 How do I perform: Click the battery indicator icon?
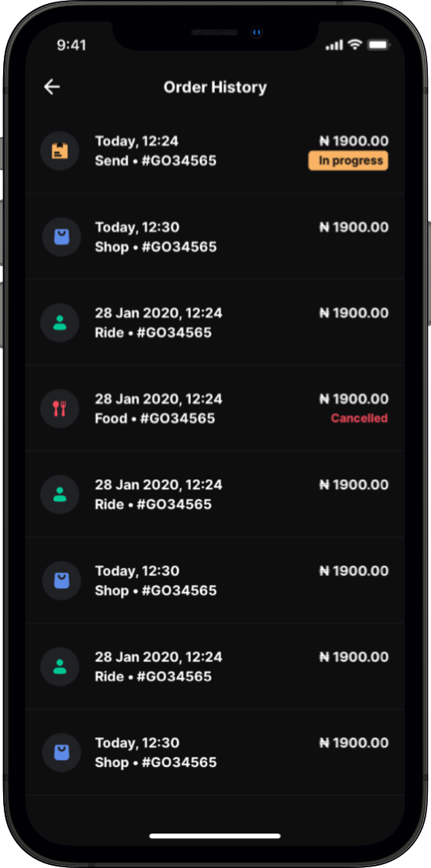[378, 45]
